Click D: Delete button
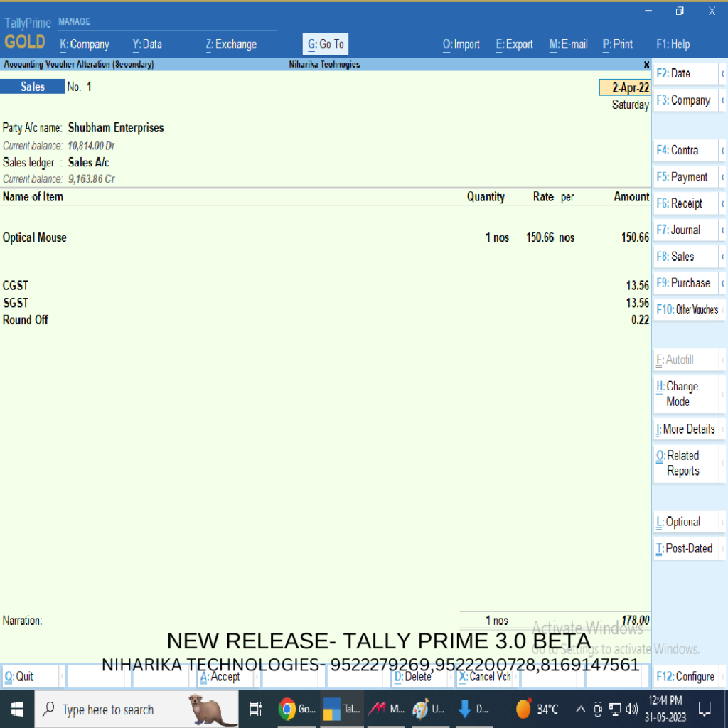The height and width of the screenshot is (728, 728). coord(420,677)
